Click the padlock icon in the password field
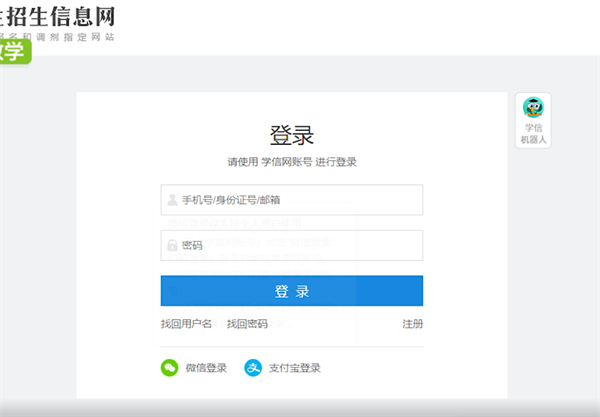The image size is (600, 417). (x=173, y=245)
